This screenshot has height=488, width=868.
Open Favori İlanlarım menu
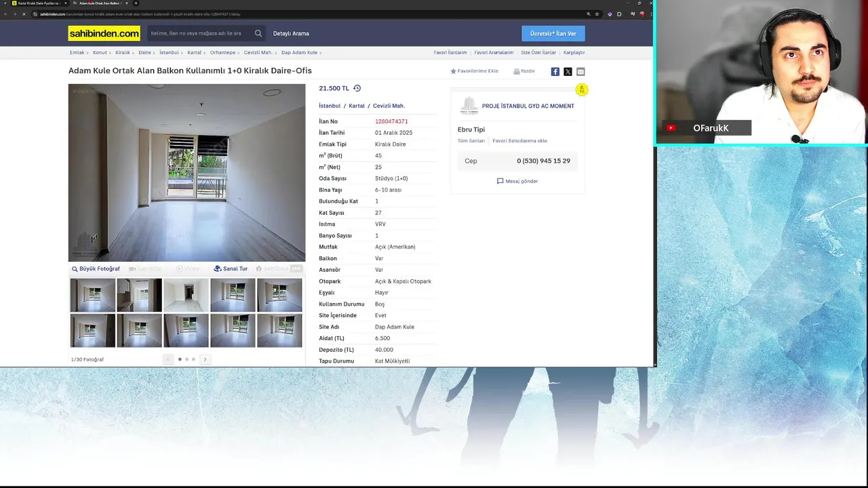(x=450, y=52)
